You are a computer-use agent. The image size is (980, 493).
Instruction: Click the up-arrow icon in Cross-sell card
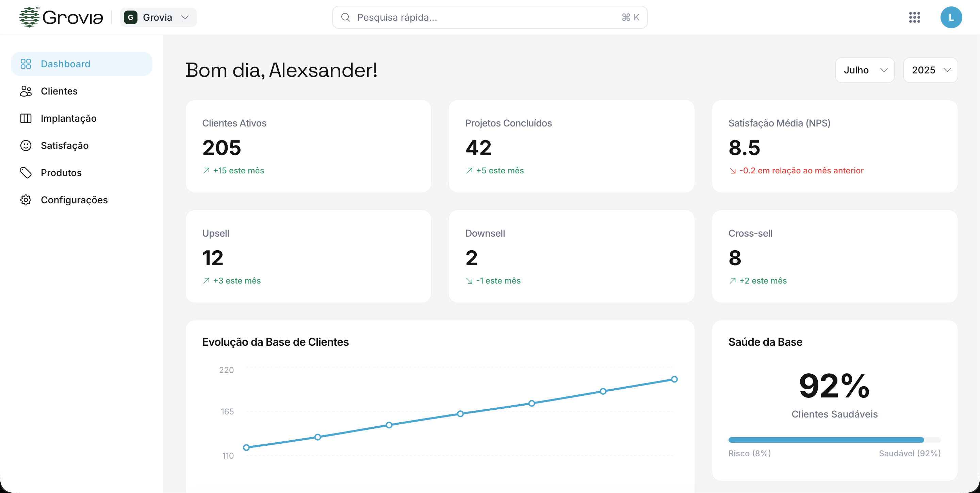(x=732, y=281)
